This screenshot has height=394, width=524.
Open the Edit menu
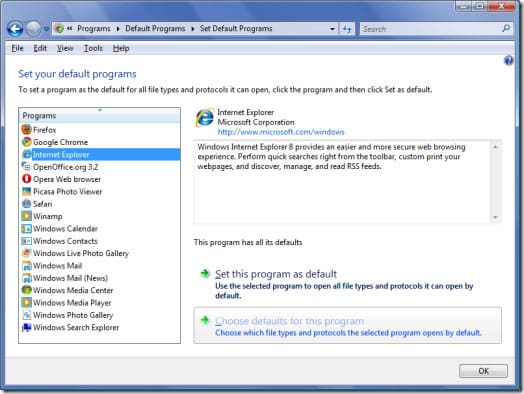point(40,48)
